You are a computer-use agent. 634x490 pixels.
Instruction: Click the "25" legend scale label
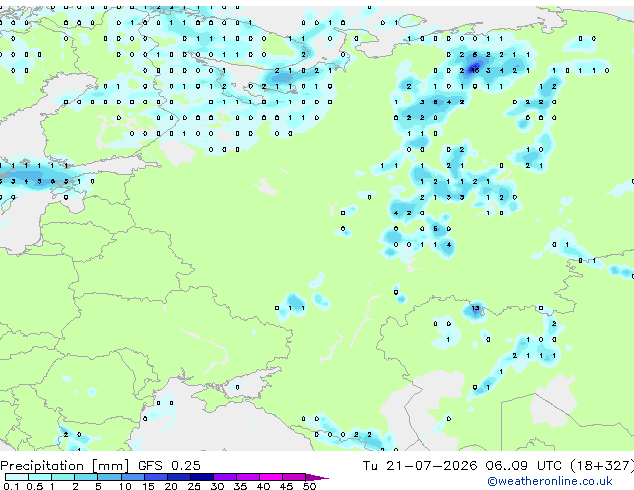click(x=194, y=486)
